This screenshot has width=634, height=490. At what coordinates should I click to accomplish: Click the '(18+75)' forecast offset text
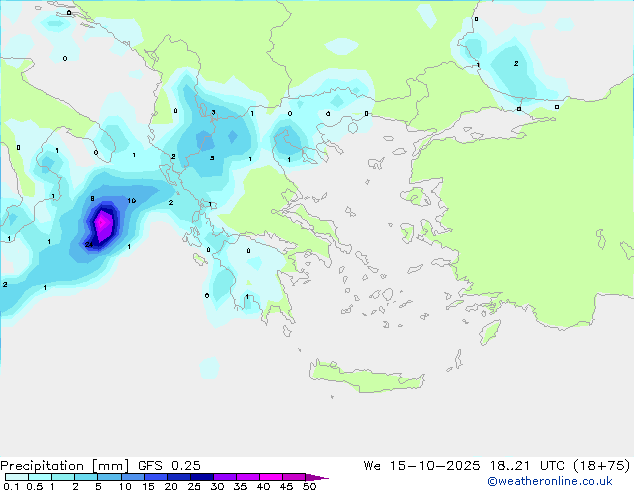pyautogui.click(x=602, y=466)
